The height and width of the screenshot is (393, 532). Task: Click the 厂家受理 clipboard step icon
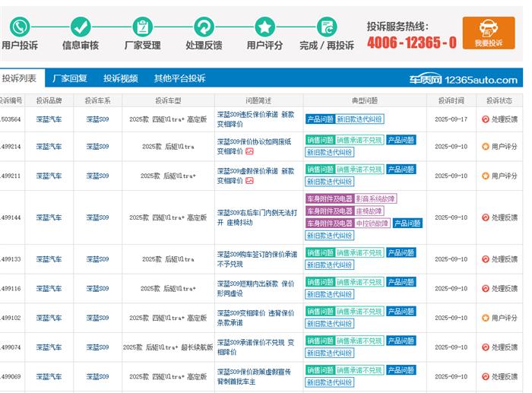[142, 27]
